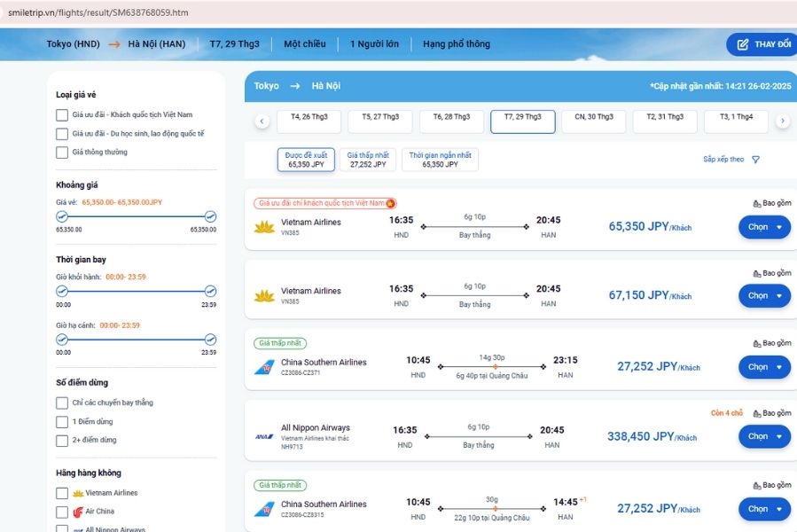This screenshot has width=797, height=532.
Task: Click the Sắp xếp theo sort link
Action: pos(723,160)
